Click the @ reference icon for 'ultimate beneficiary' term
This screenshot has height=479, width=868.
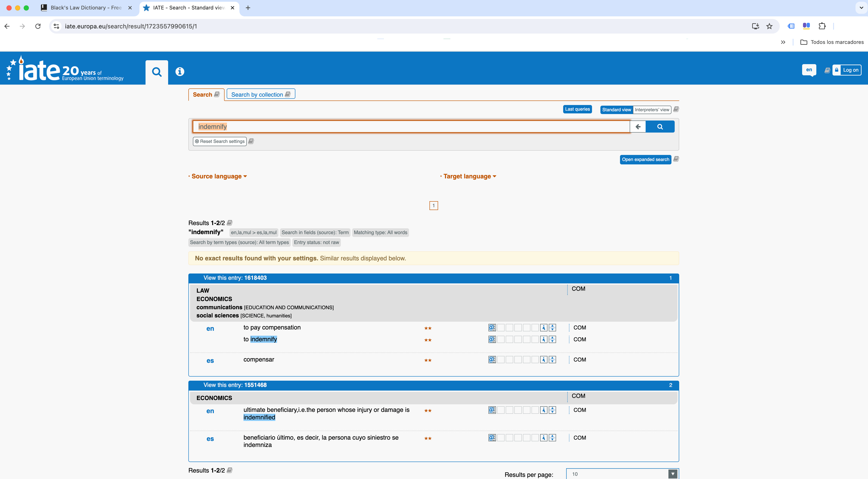(492, 410)
